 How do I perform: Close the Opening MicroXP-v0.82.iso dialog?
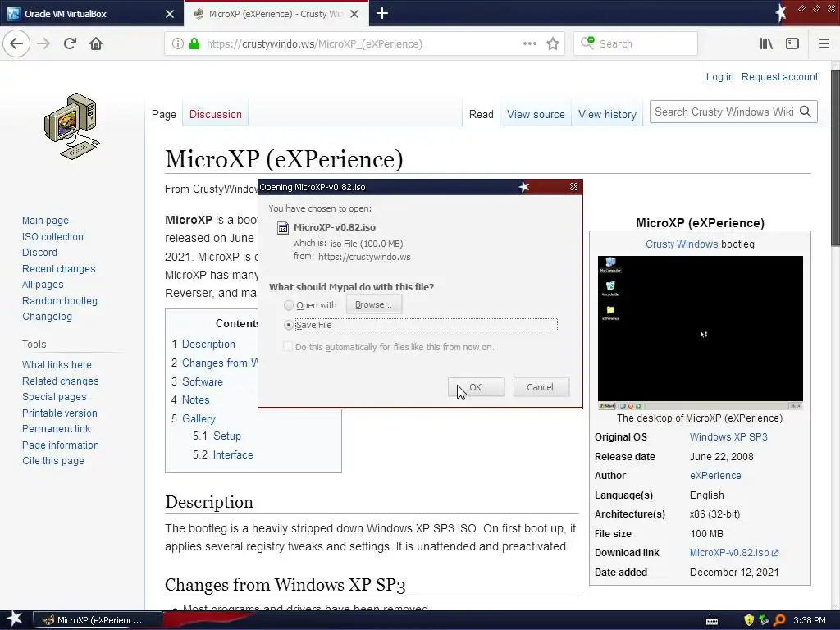point(573,186)
